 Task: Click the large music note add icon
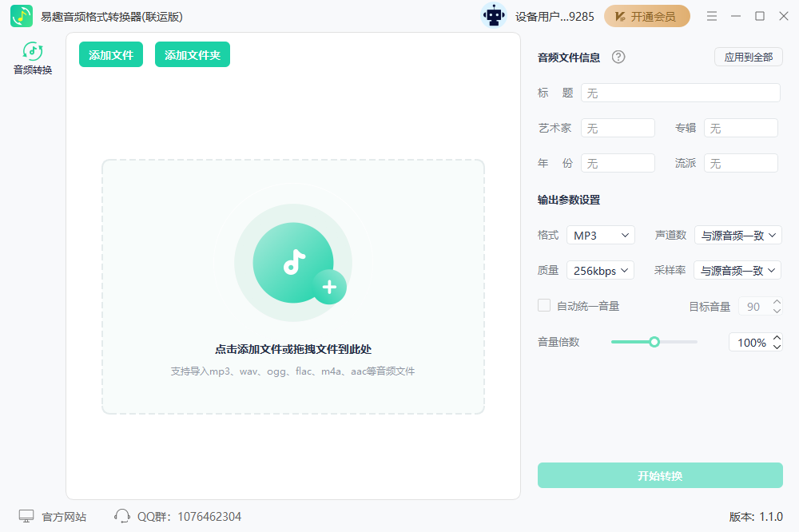(293, 263)
